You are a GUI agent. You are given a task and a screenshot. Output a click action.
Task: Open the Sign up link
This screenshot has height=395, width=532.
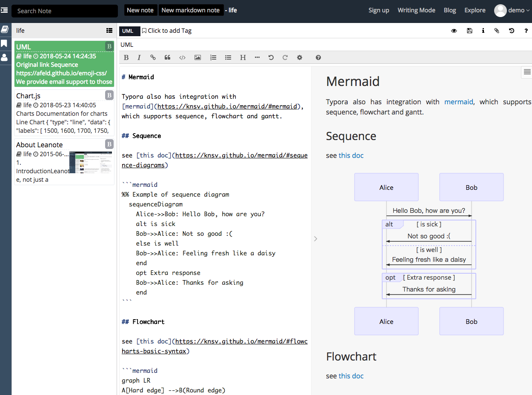379,10
